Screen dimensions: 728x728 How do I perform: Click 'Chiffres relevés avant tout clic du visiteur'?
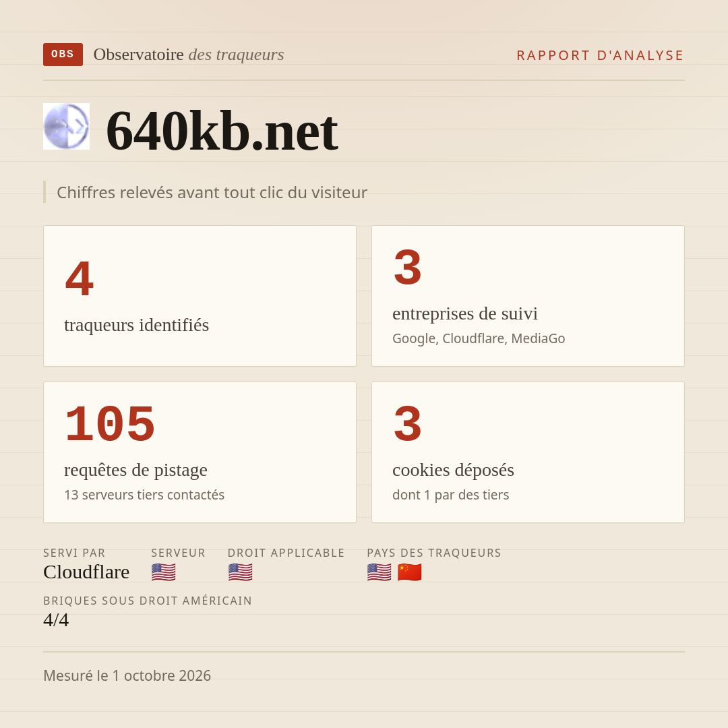point(212,192)
